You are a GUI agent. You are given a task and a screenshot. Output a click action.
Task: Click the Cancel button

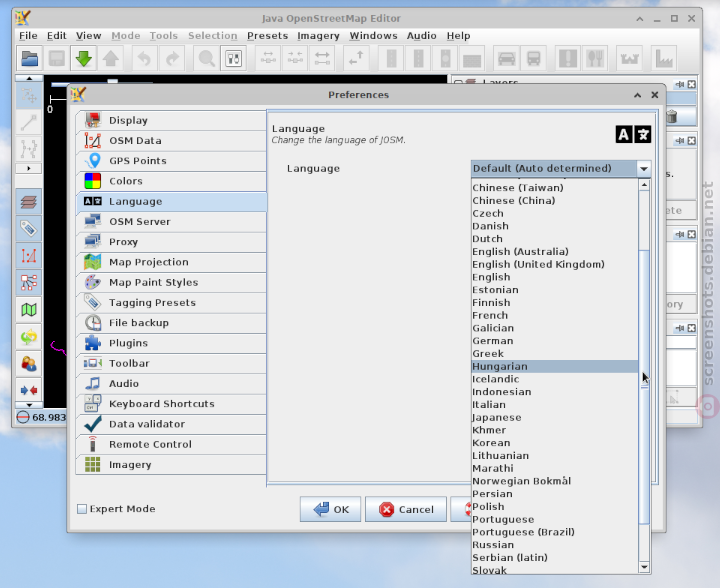tap(406, 509)
